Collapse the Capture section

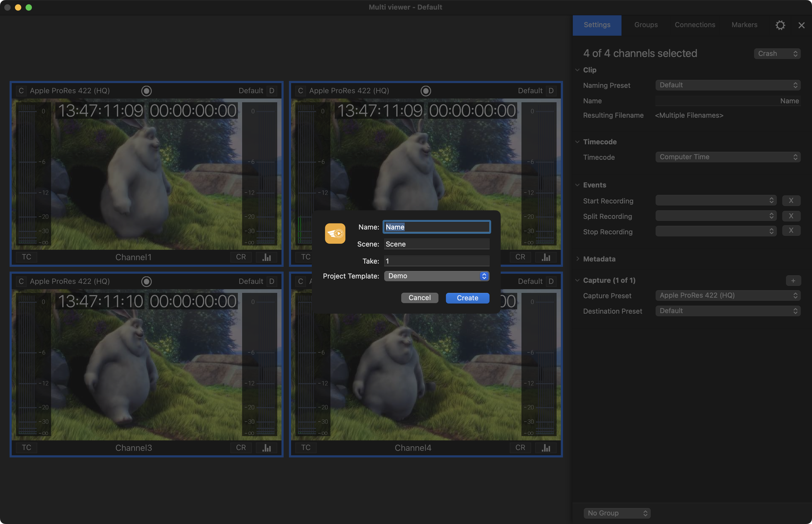tap(578, 280)
